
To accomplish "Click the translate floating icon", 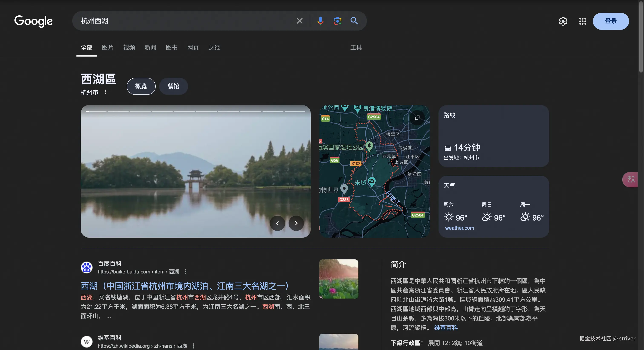I will point(631,179).
